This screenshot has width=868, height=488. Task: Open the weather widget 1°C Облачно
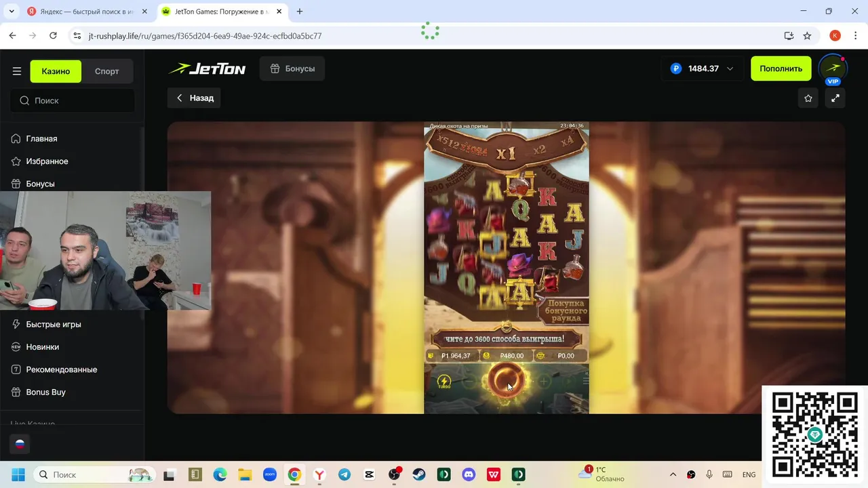tap(602, 474)
